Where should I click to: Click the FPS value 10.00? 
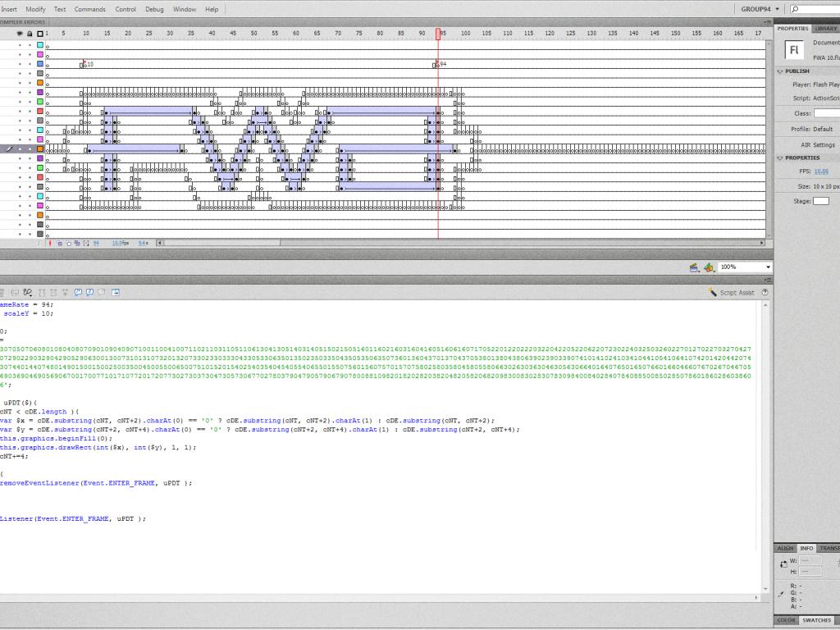[821, 171]
